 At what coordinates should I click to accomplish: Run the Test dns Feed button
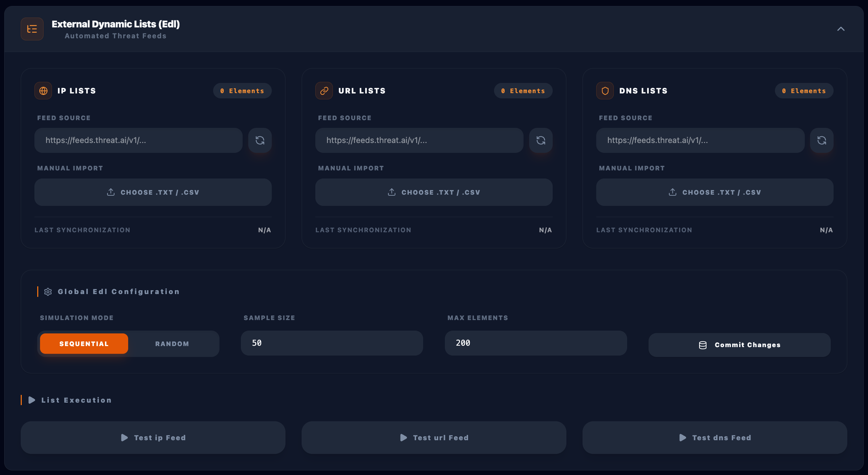(715, 437)
